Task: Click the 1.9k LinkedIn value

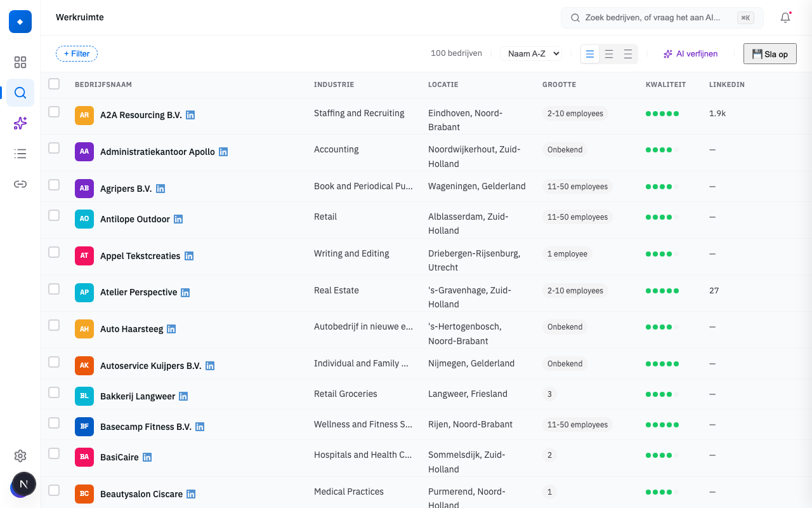Action: coord(717,114)
